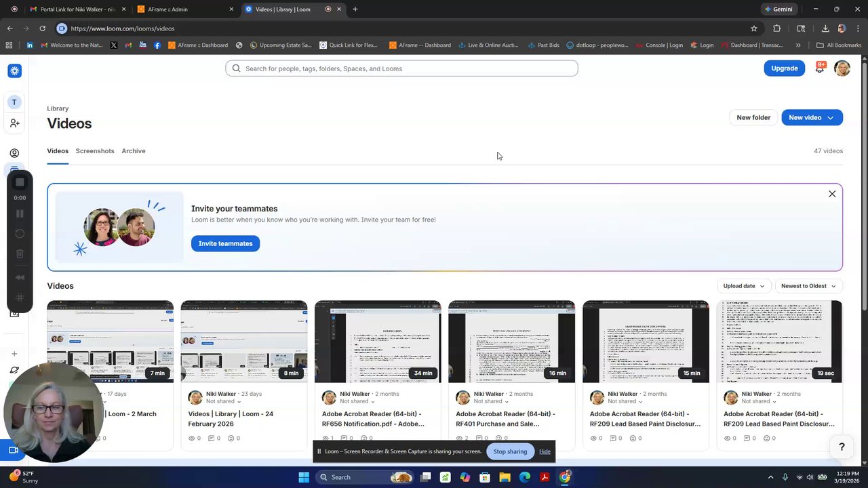Open the Newest to Oldest order dropdown
Viewport: 868px width, 488px height.
pos(809,286)
